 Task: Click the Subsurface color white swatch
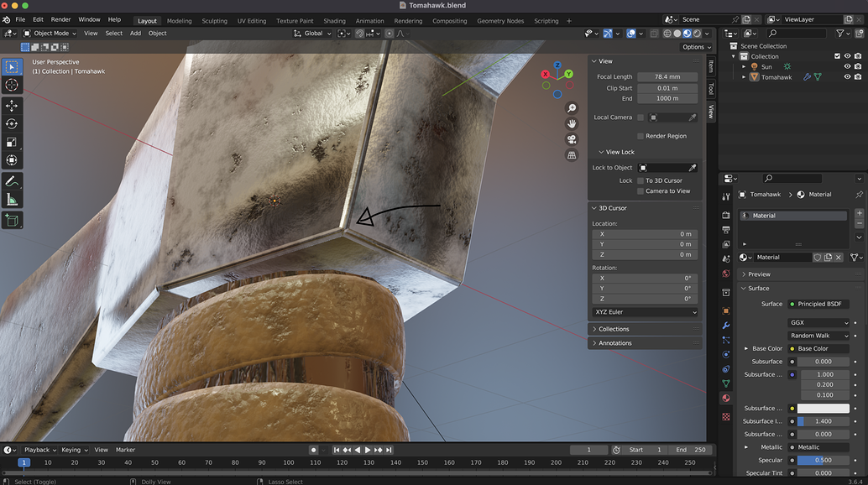click(x=823, y=409)
